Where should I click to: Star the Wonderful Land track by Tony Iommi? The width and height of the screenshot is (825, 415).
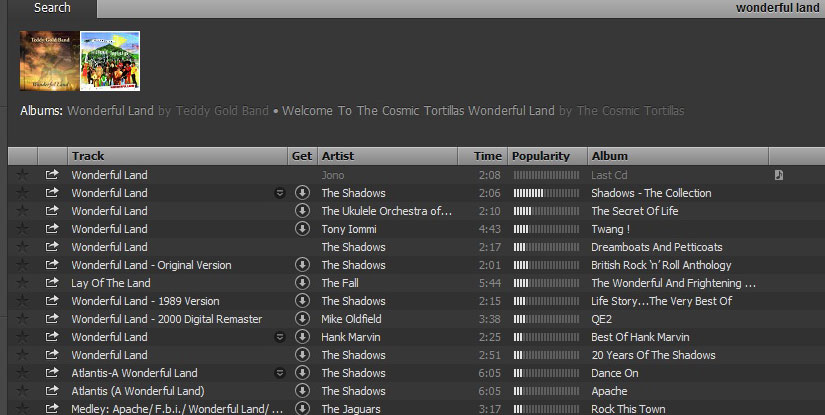[x=22, y=229]
